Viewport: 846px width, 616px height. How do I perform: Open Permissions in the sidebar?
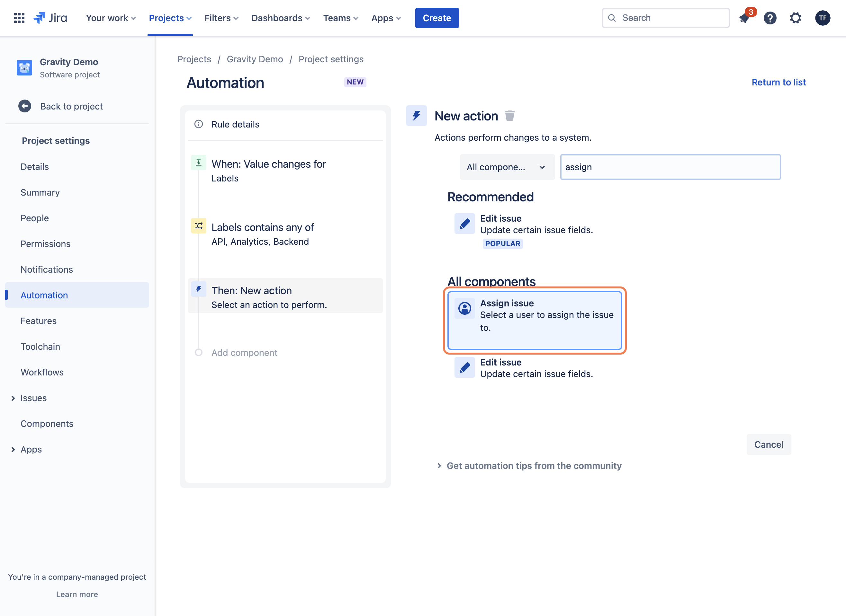tap(46, 244)
